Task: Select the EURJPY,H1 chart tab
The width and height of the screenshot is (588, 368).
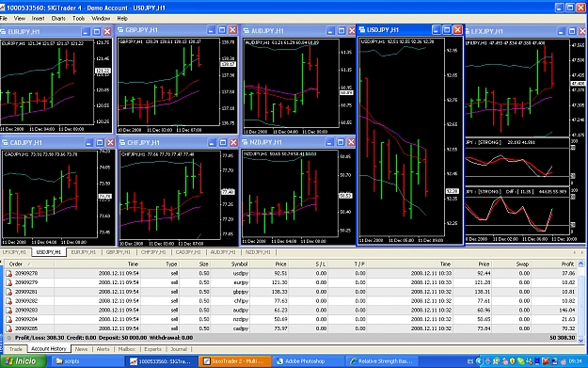Action: [x=84, y=252]
